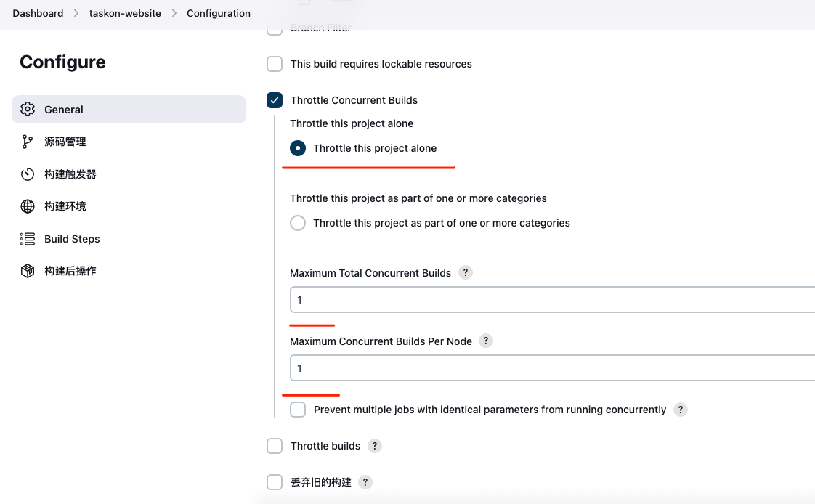
Task: Check the Throttle builds checkbox
Action: [275, 446]
